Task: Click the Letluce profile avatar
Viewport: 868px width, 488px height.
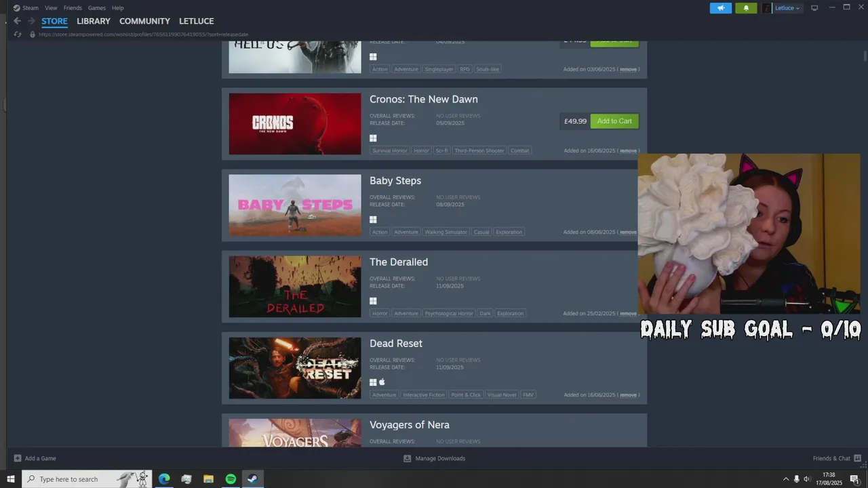Action: tap(767, 8)
